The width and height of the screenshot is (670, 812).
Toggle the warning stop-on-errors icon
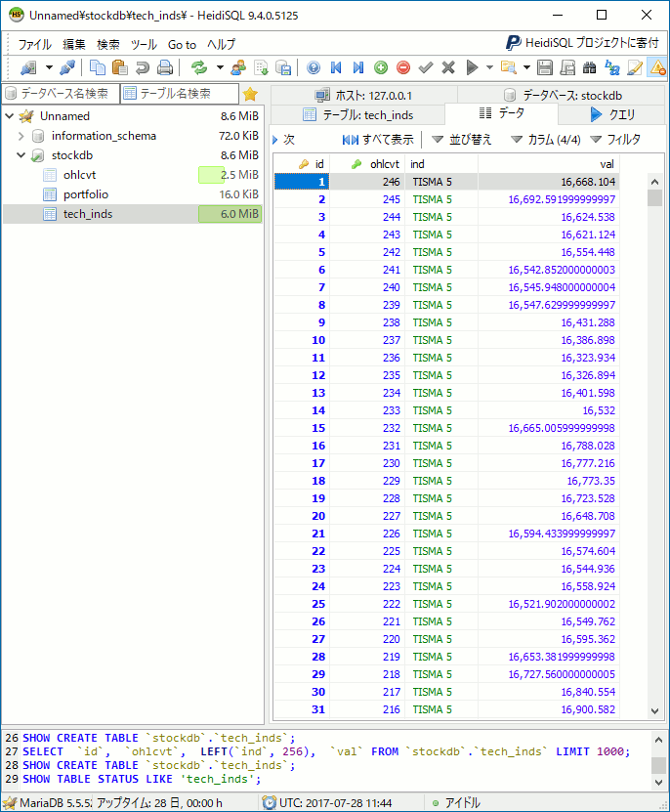657,67
